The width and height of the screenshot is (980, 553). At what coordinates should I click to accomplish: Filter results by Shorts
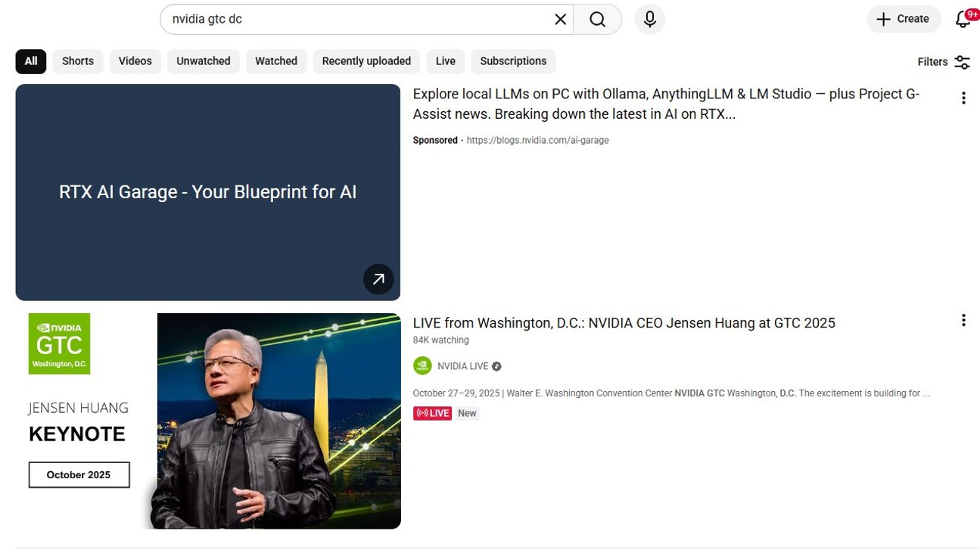(78, 61)
